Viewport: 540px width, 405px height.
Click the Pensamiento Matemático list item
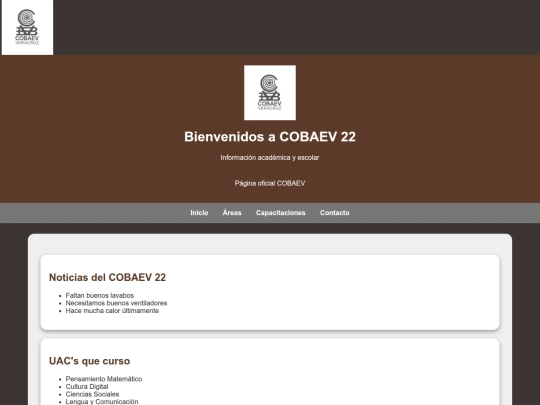(x=104, y=379)
